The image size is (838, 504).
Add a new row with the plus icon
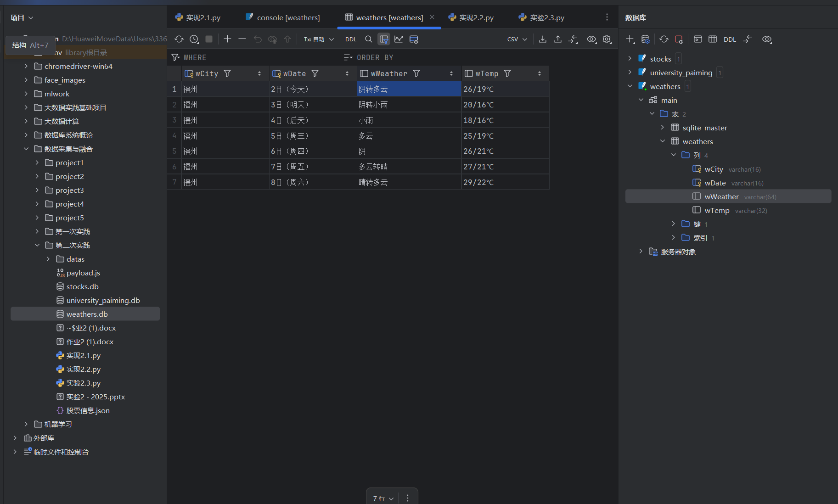tap(227, 39)
